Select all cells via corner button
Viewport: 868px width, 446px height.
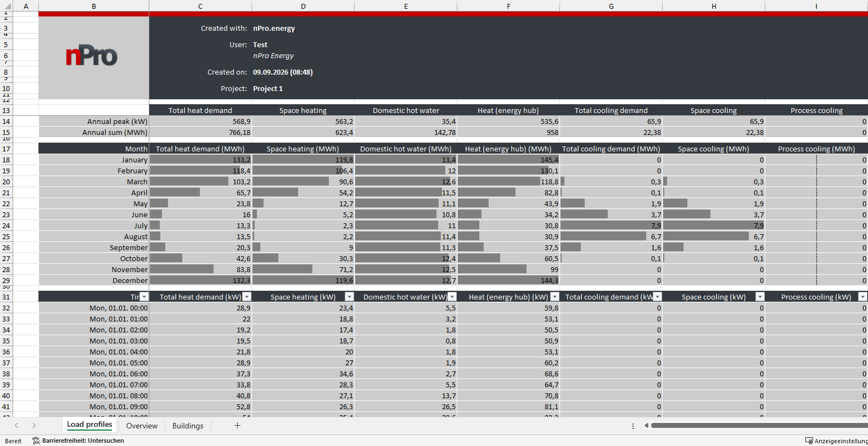6,6
